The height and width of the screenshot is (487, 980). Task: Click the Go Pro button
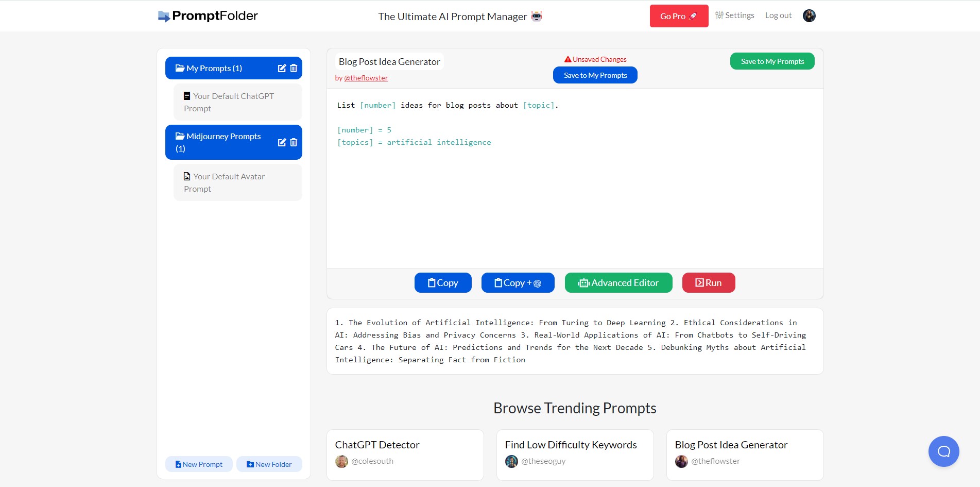[x=679, y=16]
